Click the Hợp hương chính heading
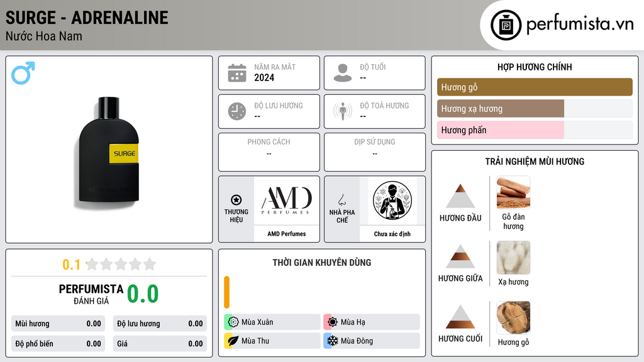 pyautogui.click(x=535, y=67)
